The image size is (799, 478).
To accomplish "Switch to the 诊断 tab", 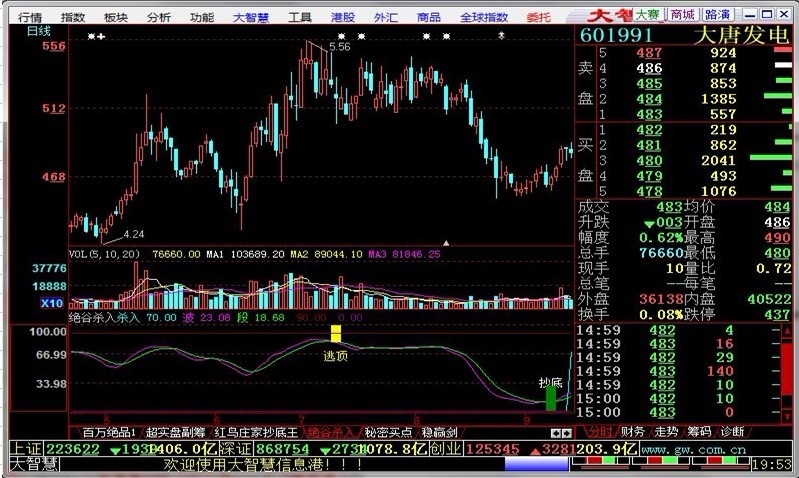I will [x=732, y=432].
